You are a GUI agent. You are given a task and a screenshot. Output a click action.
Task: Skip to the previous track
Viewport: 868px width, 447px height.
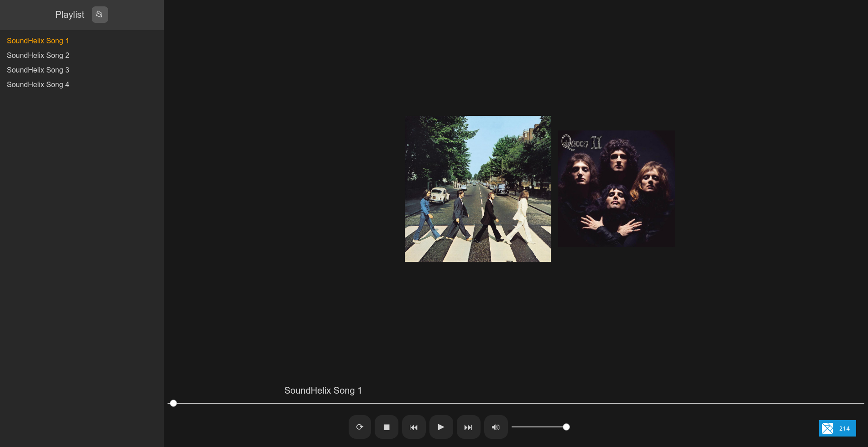414,427
